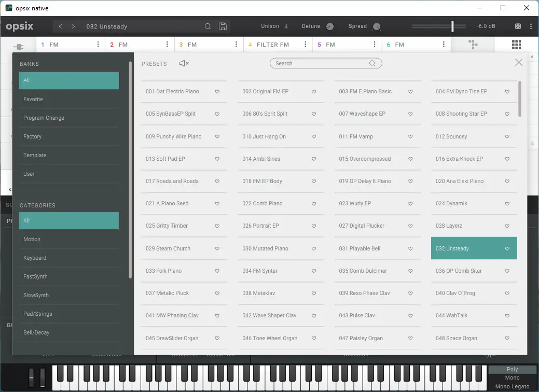
Task: Select the SlowSynth category
Action: click(69, 295)
